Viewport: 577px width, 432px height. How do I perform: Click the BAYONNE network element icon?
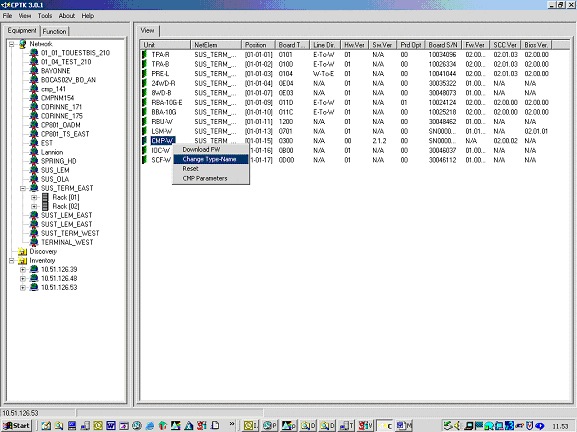[x=34, y=71]
